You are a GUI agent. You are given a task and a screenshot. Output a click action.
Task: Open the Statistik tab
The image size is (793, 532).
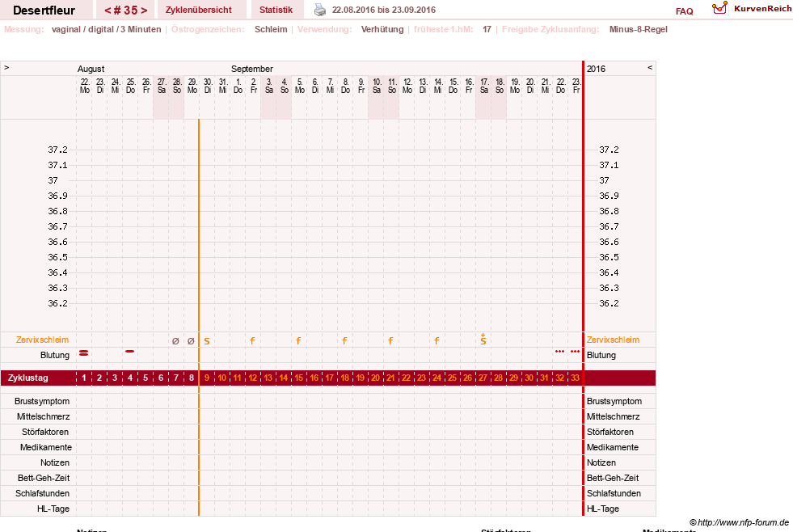tap(276, 11)
